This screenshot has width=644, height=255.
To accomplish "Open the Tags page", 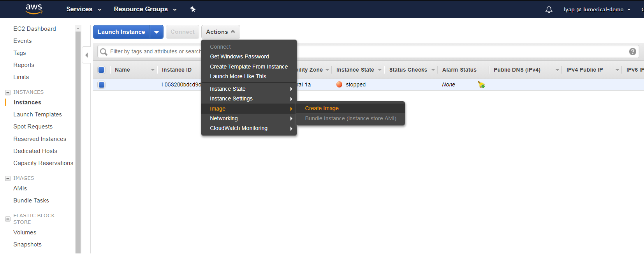I will [19, 53].
